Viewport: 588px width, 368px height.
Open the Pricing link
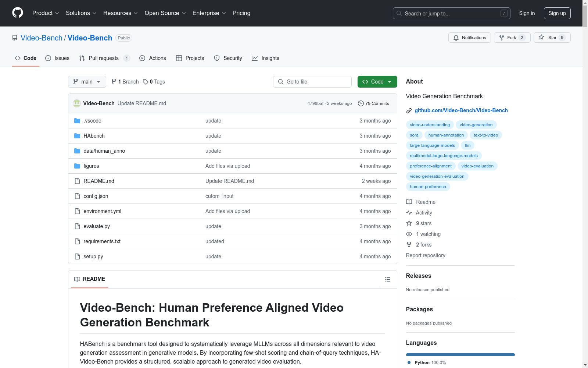pos(241,13)
